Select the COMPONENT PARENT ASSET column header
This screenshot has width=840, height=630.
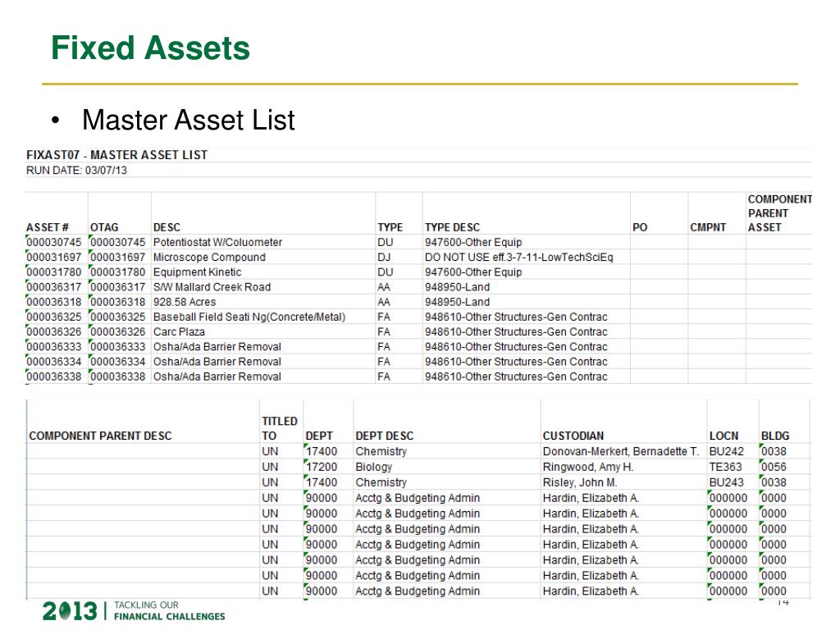coord(780,213)
